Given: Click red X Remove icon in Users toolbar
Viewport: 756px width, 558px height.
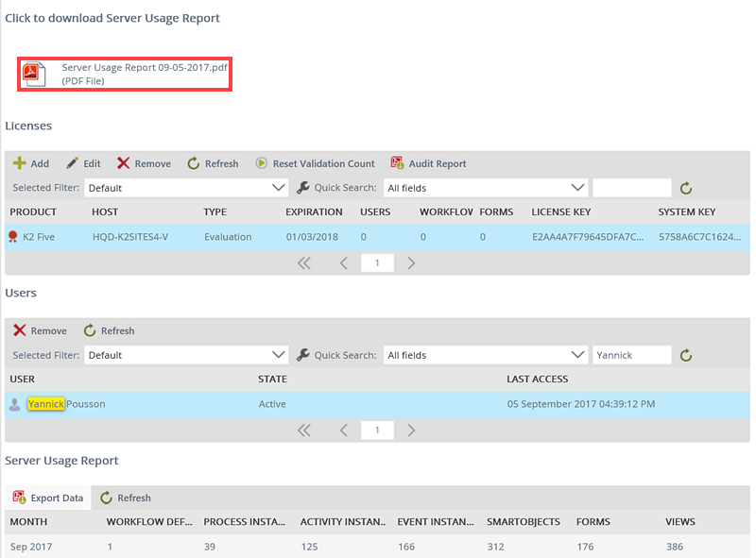Looking at the screenshot, I should click(x=19, y=330).
